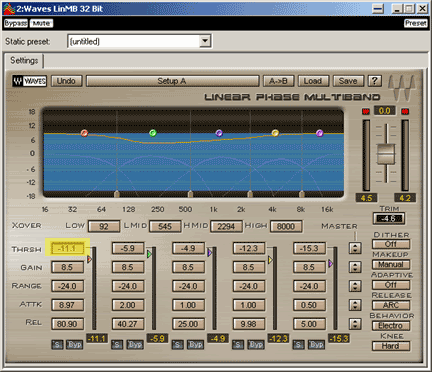Image resolution: width=432 pixels, height=372 pixels.
Task: Change Release mode from ARC
Action: [x=391, y=305]
